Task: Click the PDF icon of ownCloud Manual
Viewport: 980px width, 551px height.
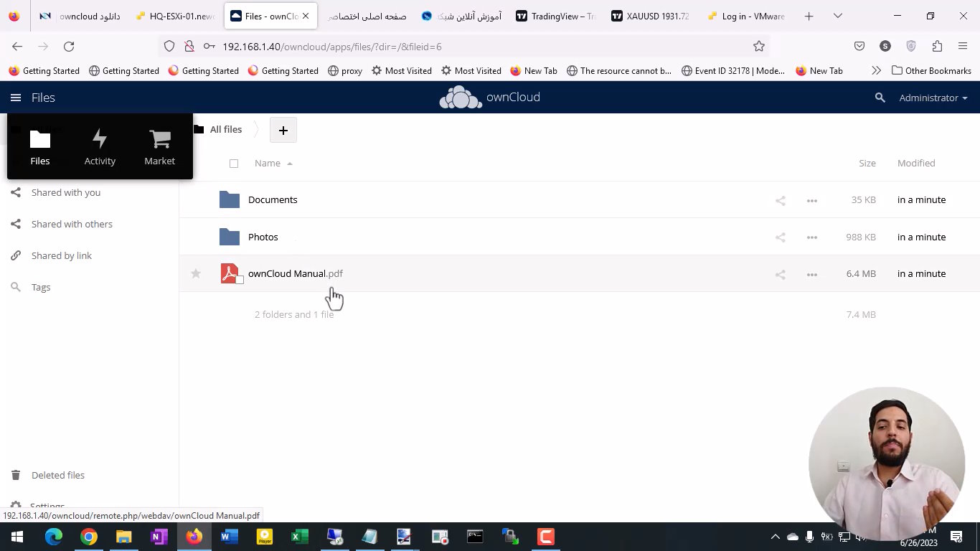Action: (x=230, y=273)
